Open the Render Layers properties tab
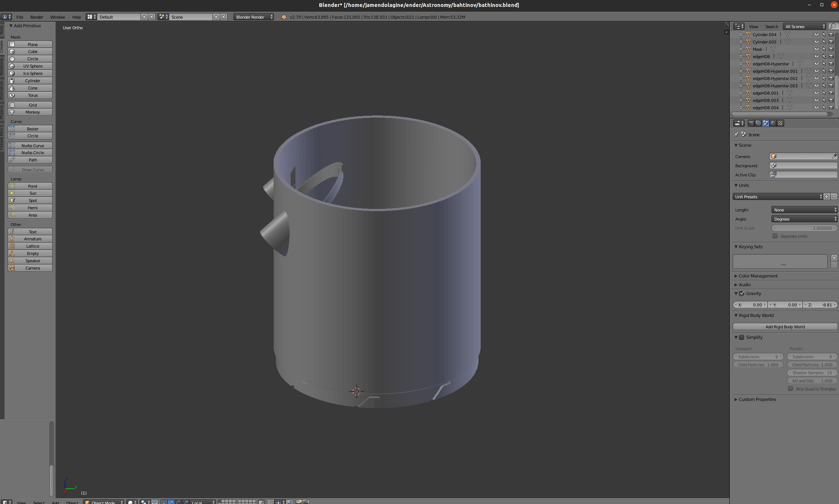 click(758, 123)
